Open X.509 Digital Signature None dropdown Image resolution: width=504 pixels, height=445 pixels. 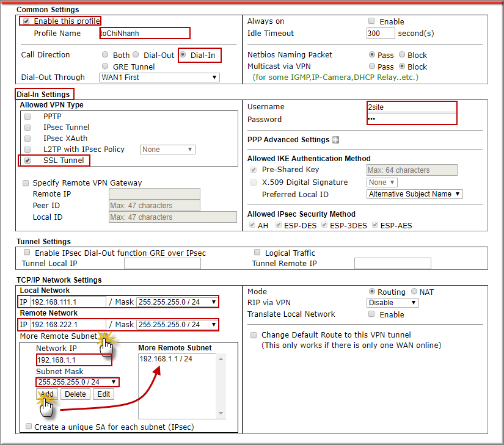[x=382, y=183]
